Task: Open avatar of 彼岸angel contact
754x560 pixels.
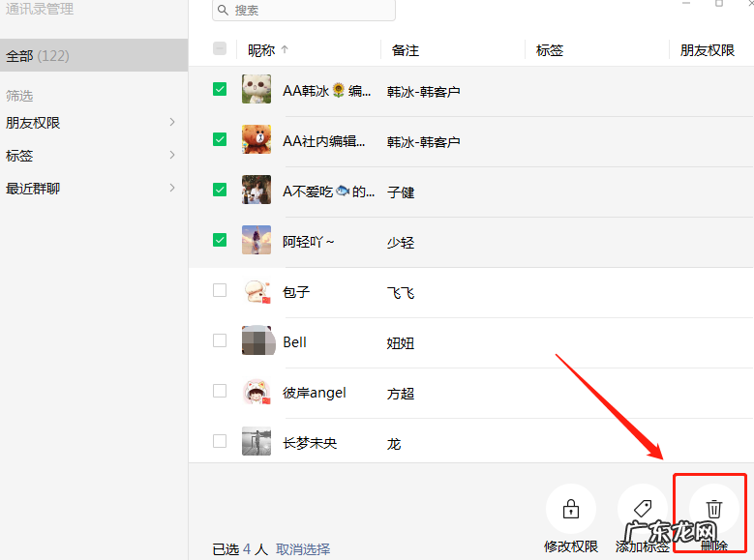Action: point(256,392)
